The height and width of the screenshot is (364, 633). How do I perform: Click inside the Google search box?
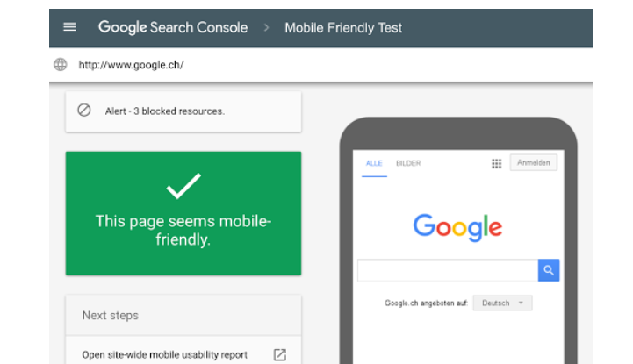coord(448,270)
